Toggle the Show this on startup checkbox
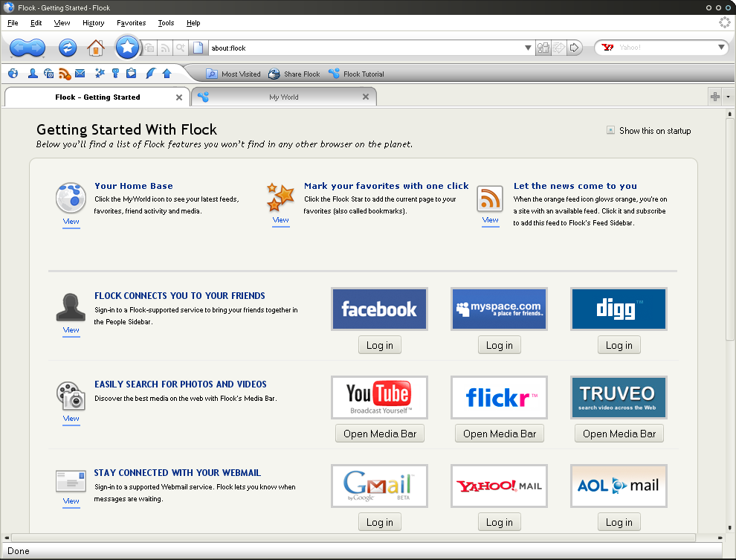736x560 pixels. tap(610, 130)
